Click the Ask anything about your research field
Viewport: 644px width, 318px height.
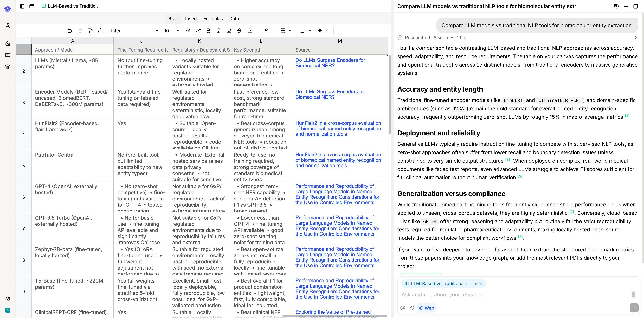pyautogui.click(x=515, y=295)
